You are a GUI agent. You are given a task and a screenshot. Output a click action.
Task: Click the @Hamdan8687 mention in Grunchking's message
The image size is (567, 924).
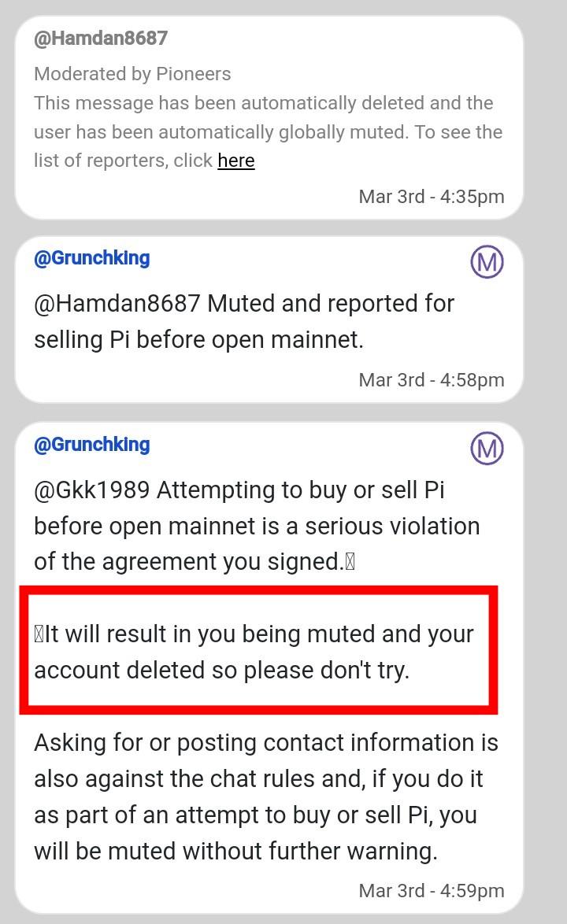tap(117, 304)
